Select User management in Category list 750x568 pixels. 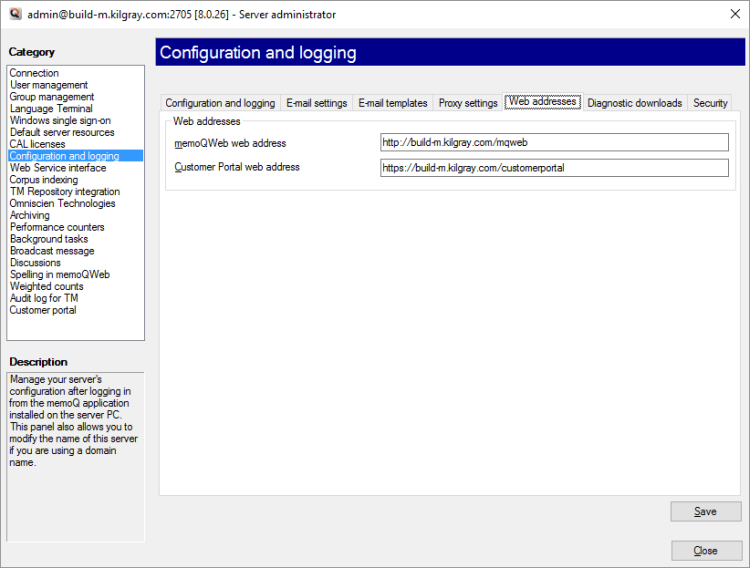49,85
